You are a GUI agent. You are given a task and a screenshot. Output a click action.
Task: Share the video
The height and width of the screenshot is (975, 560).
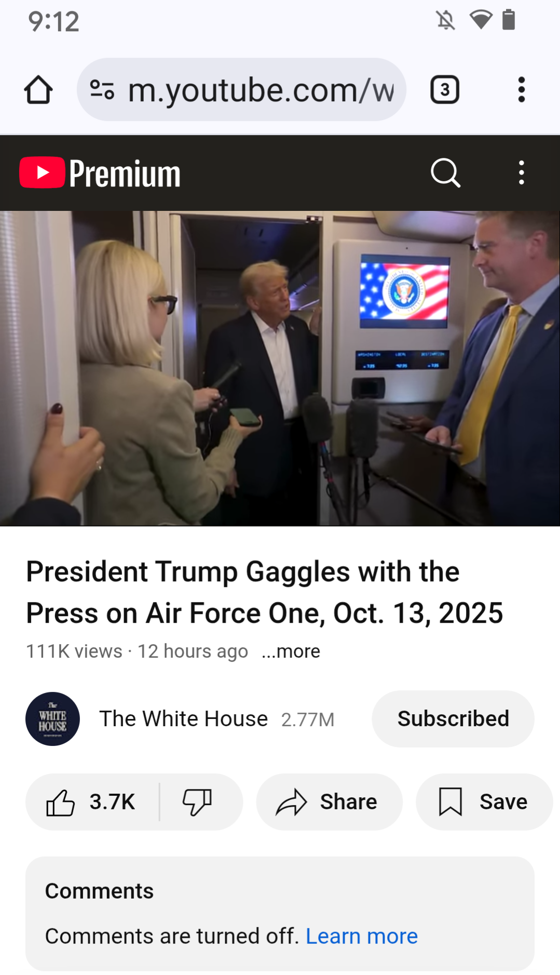click(329, 802)
